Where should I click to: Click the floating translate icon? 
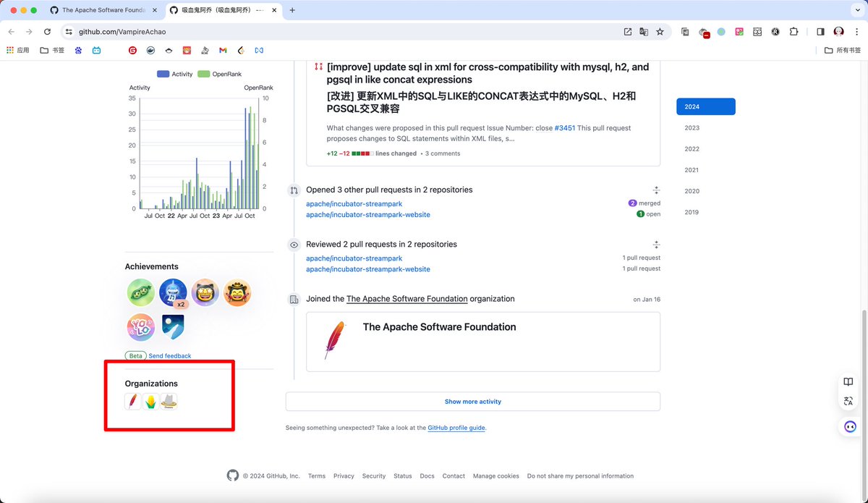(x=849, y=401)
